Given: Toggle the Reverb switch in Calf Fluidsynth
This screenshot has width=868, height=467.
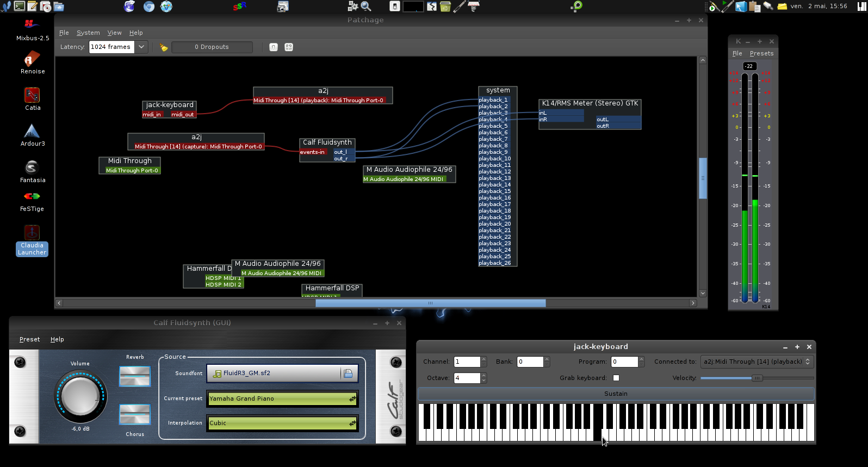Looking at the screenshot, I should [x=135, y=376].
